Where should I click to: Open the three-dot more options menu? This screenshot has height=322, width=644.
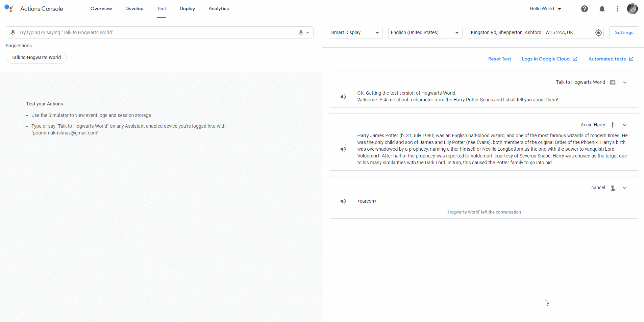(x=618, y=9)
